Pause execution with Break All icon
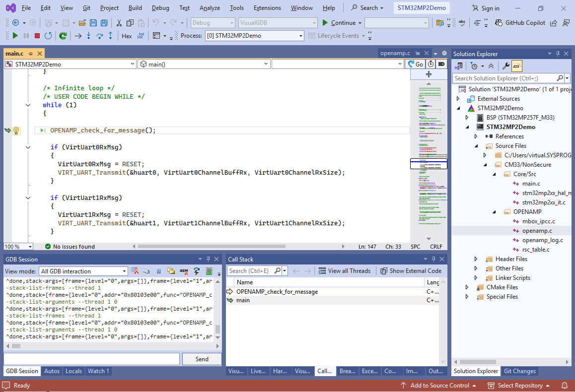Screen dimensions: 575x392 point(26,36)
